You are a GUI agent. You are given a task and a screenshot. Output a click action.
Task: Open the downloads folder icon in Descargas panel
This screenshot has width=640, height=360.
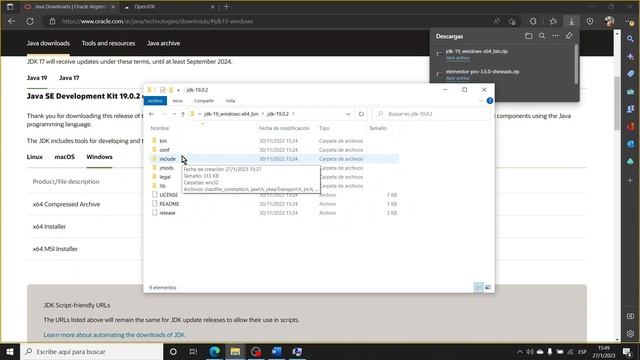click(529, 36)
